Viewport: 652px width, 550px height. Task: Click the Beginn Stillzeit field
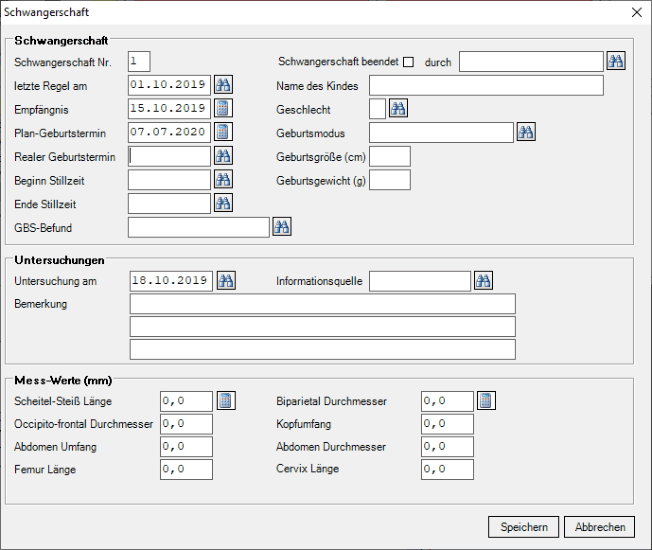point(169,180)
